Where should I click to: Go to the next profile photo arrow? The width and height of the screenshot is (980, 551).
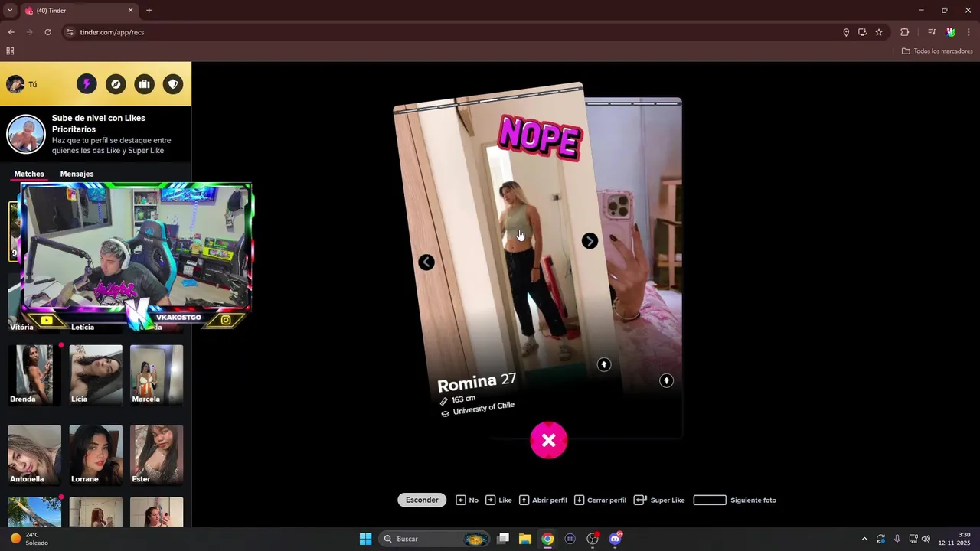point(590,241)
